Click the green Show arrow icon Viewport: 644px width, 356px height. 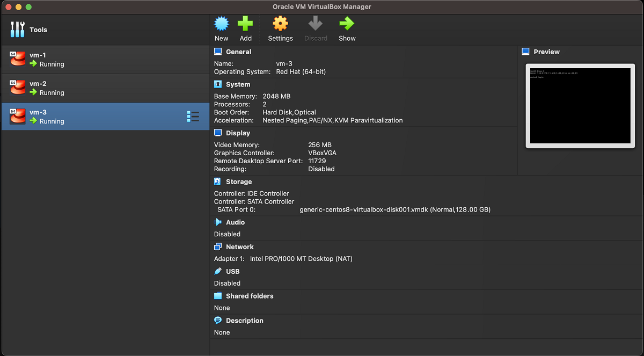click(x=347, y=24)
